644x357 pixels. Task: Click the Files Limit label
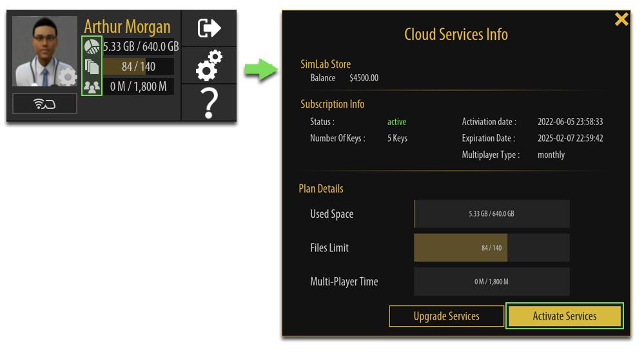click(329, 248)
